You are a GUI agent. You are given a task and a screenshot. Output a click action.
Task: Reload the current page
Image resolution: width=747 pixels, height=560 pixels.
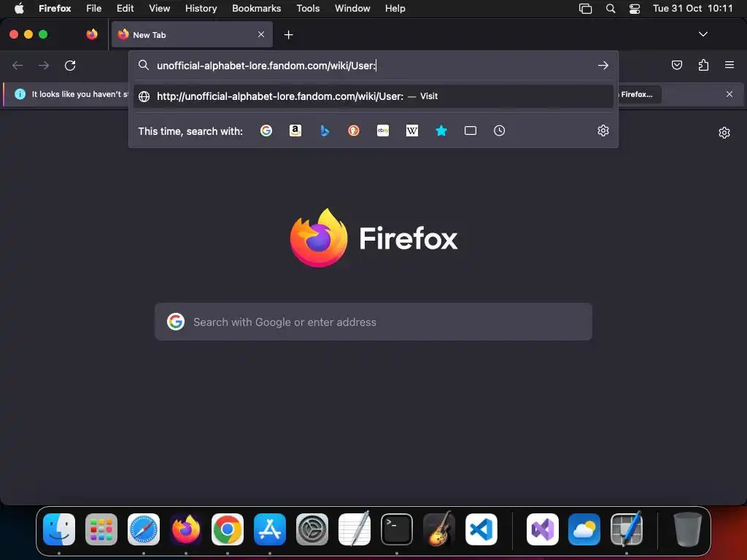[x=70, y=65]
